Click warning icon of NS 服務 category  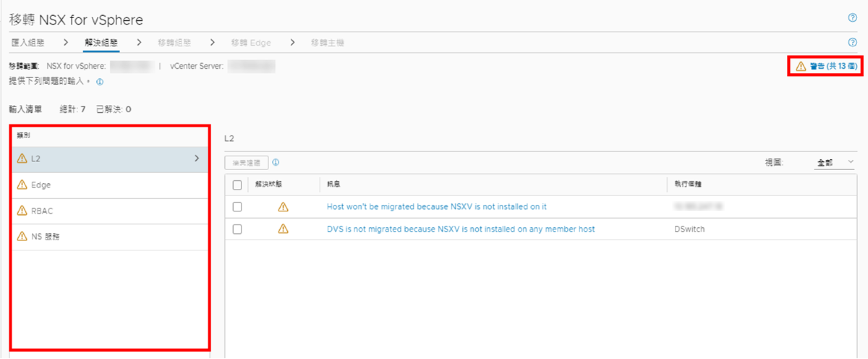point(22,236)
